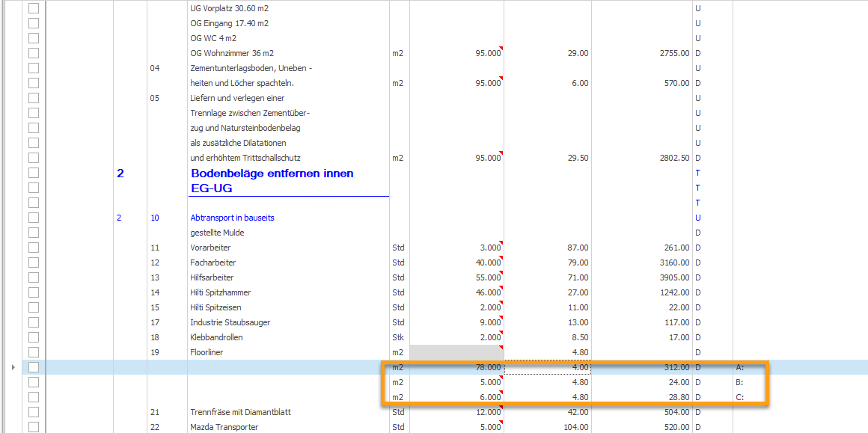Tick the checkbox for Facharbeiter row

click(x=34, y=262)
